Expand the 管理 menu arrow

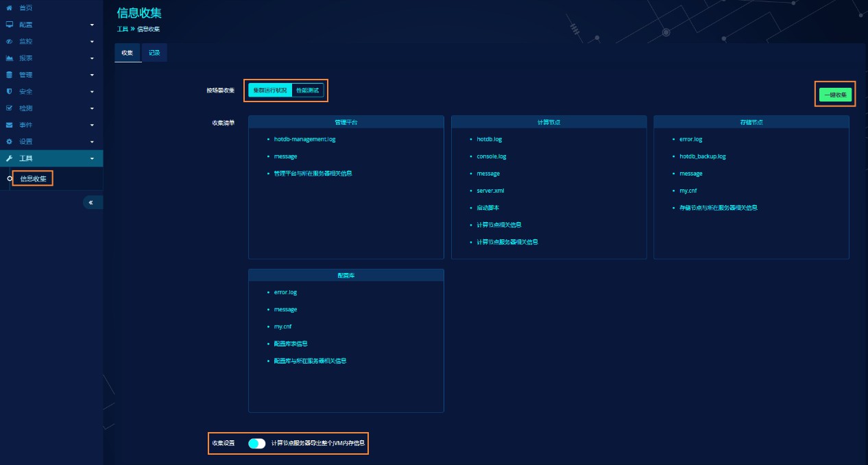[93, 75]
